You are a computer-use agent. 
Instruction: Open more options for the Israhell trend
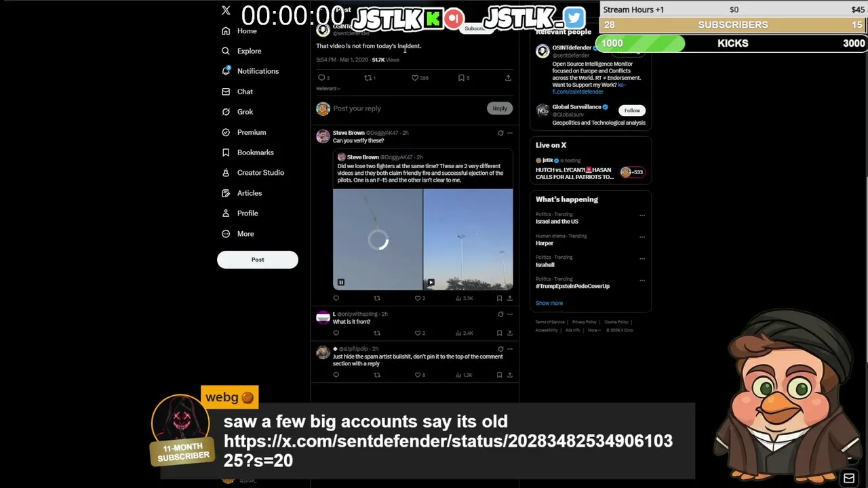(642, 258)
